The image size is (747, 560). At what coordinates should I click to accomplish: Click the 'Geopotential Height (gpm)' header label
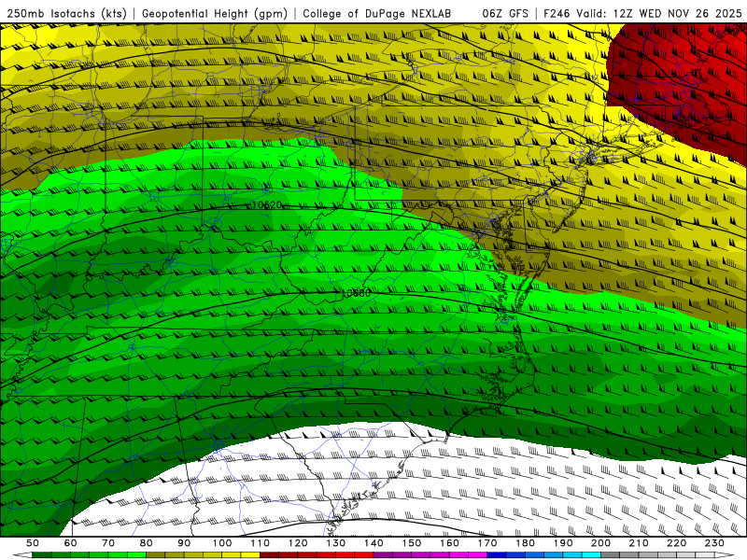(x=215, y=13)
